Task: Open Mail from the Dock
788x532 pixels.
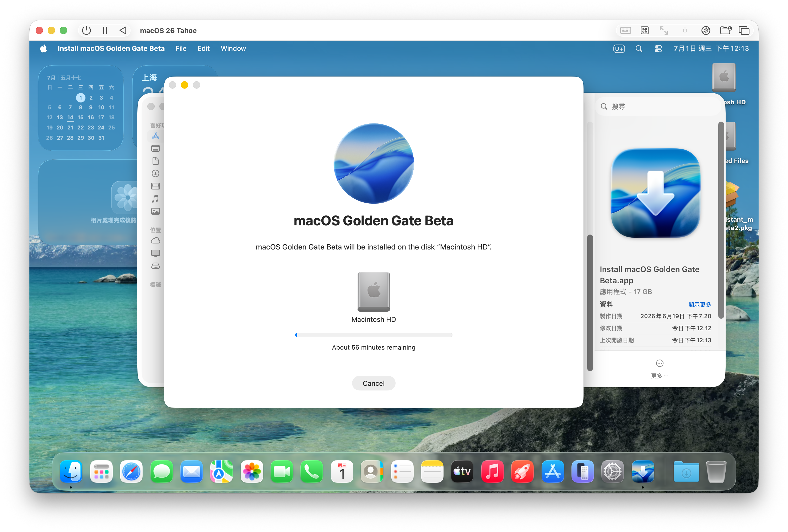Action: click(x=191, y=471)
